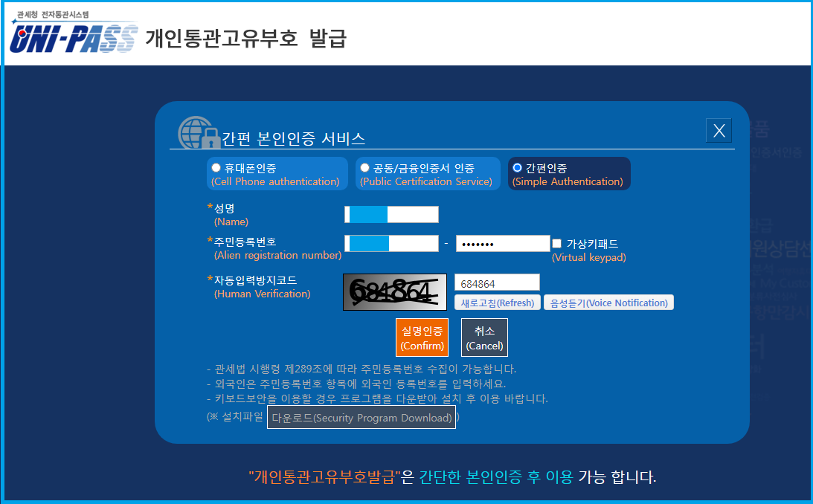This screenshot has width=813, height=504.
Task: Click the masked second registration number field
Action: click(x=503, y=243)
